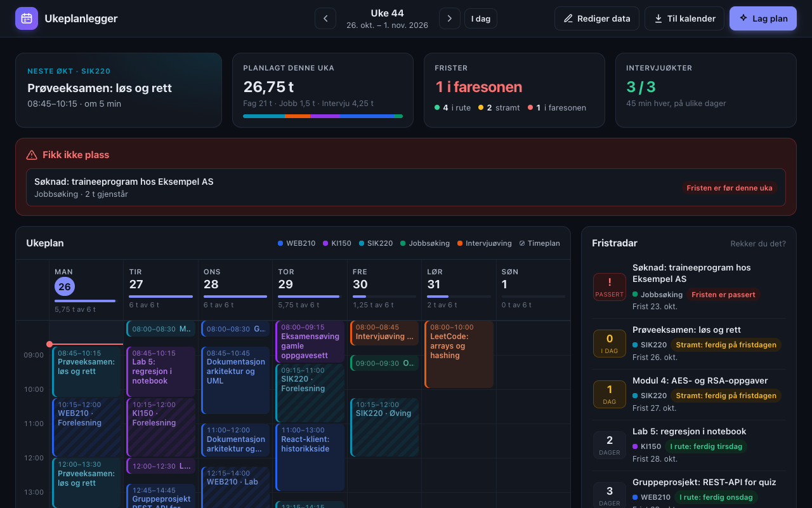Jump to today with the "I dag" button
Image resolution: width=812 pixels, height=508 pixels.
(481, 18)
